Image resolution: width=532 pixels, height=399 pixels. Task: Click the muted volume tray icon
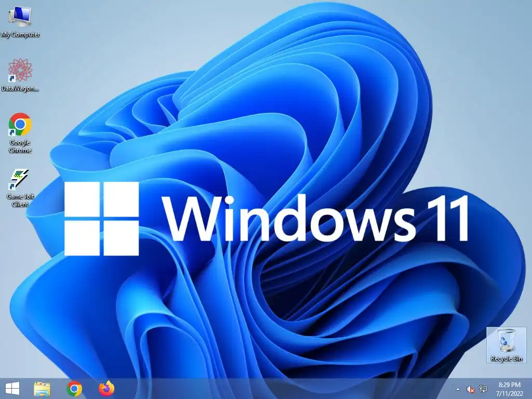click(471, 389)
